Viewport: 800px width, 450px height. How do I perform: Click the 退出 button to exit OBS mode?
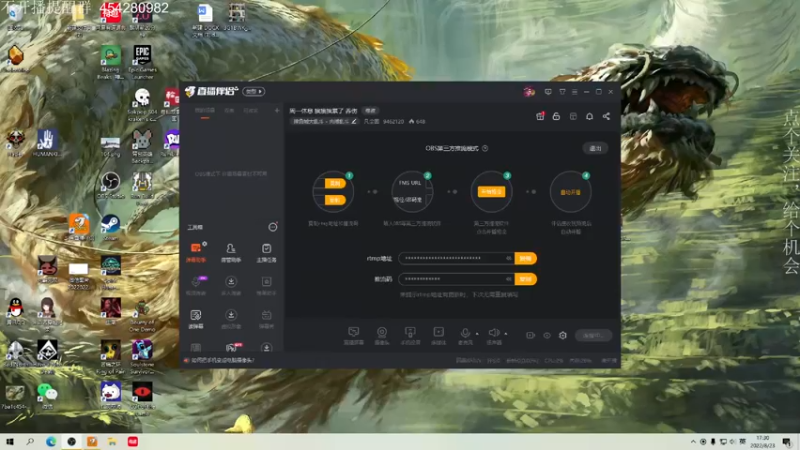point(595,148)
